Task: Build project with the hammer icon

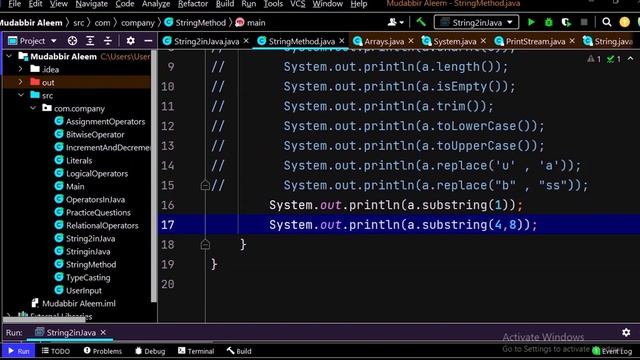Action: (421, 22)
